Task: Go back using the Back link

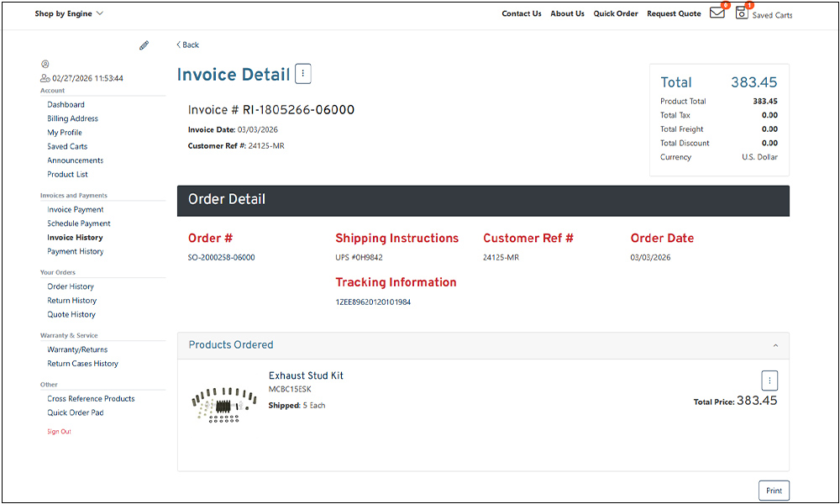Action: pos(188,45)
